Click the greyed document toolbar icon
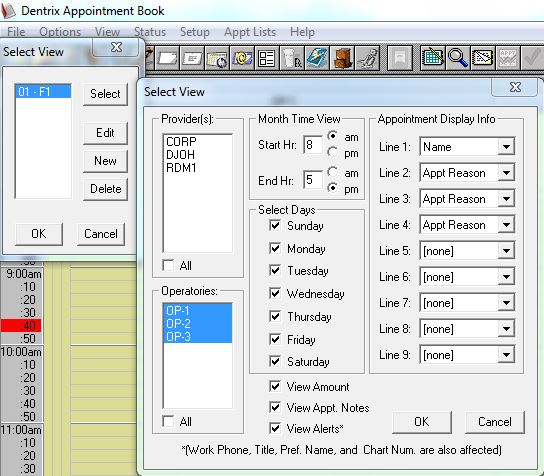 [400, 58]
